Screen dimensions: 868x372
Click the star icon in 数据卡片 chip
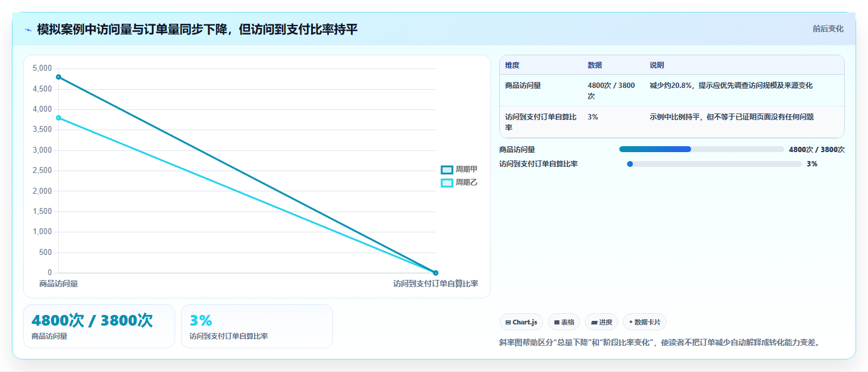631,322
